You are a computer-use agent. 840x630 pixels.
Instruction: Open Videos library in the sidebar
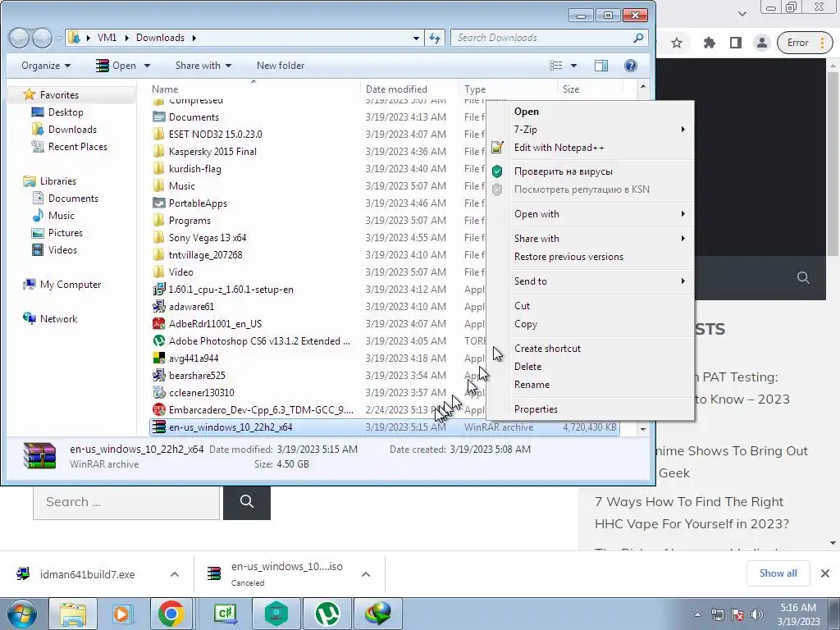click(62, 250)
